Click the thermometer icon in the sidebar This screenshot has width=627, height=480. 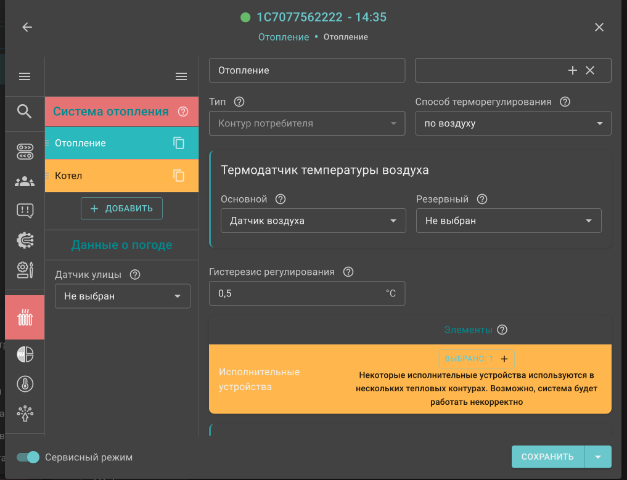pos(25,383)
